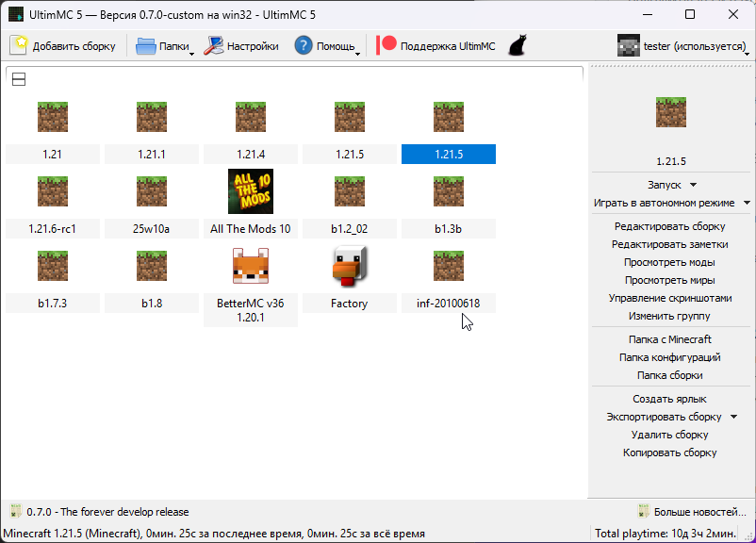Select the Factory chicken icon
Viewport: 756px width, 543px height.
(350, 266)
